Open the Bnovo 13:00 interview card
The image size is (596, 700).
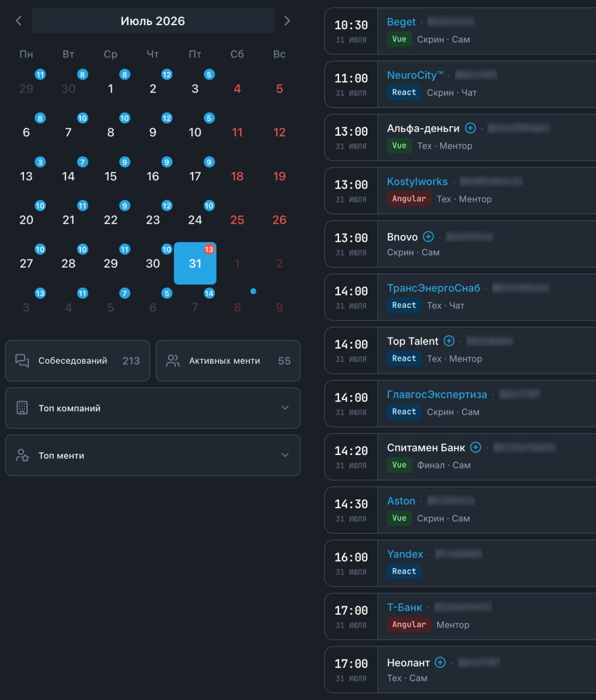pyautogui.click(x=460, y=244)
